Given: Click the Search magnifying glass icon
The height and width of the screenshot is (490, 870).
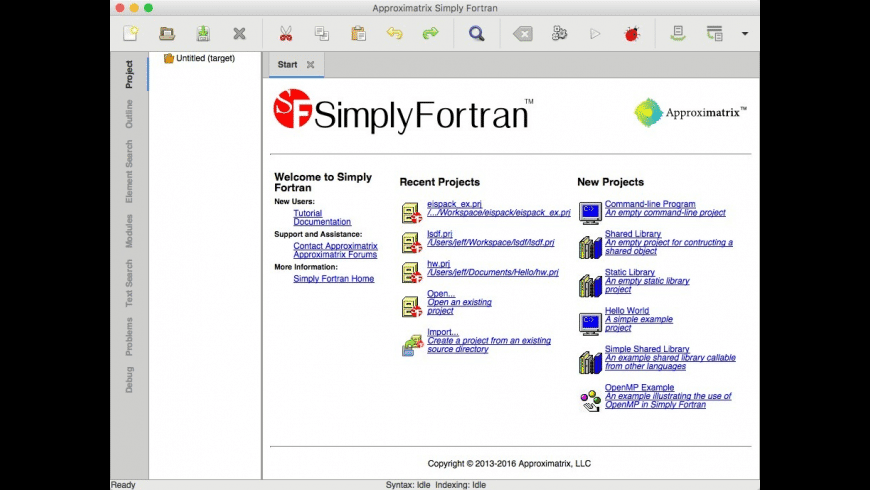Looking at the screenshot, I should pos(477,34).
